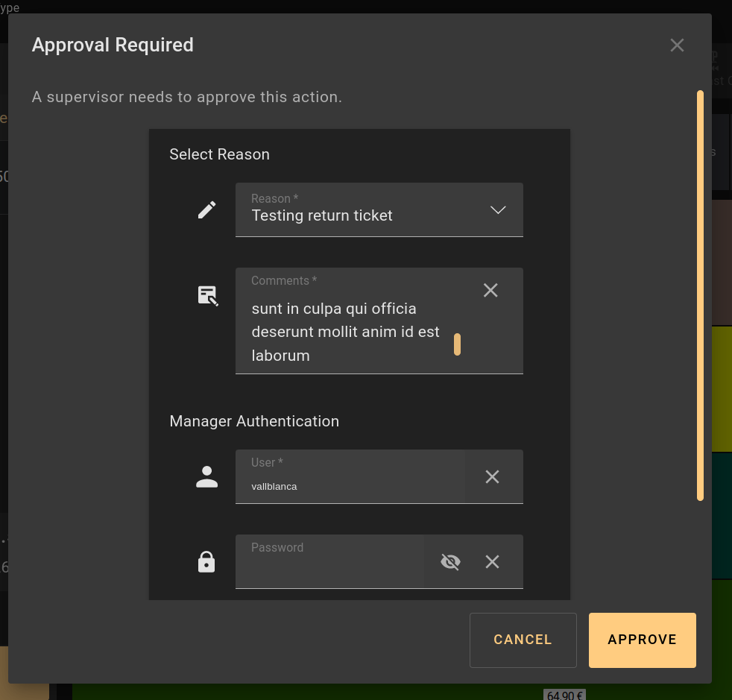Screen dimensions: 732x700
Task: Click the Approval Required title
Action: point(113,45)
